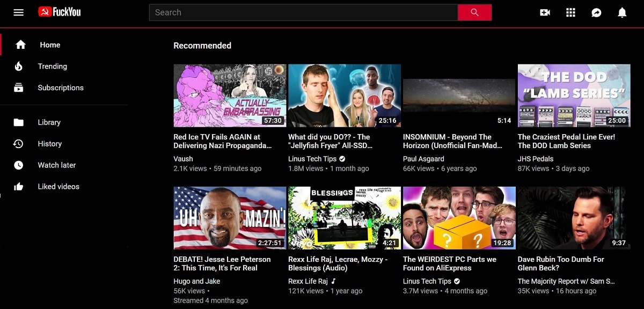The height and width of the screenshot is (309, 644).
Task: Click title 'INSOMNIUM - Beyond The Horizon'
Action: pyautogui.click(x=453, y=141)
